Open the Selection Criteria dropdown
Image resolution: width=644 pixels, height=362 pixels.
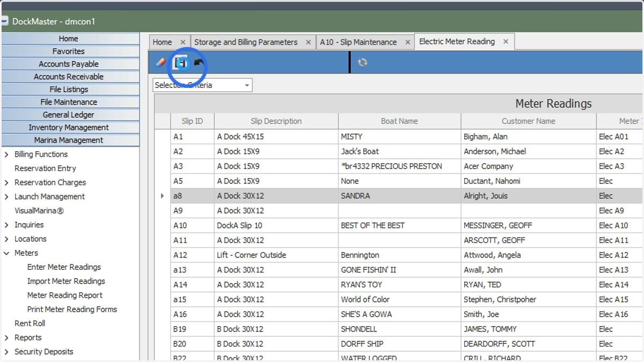pyautogui.click(x=247, y=85)
